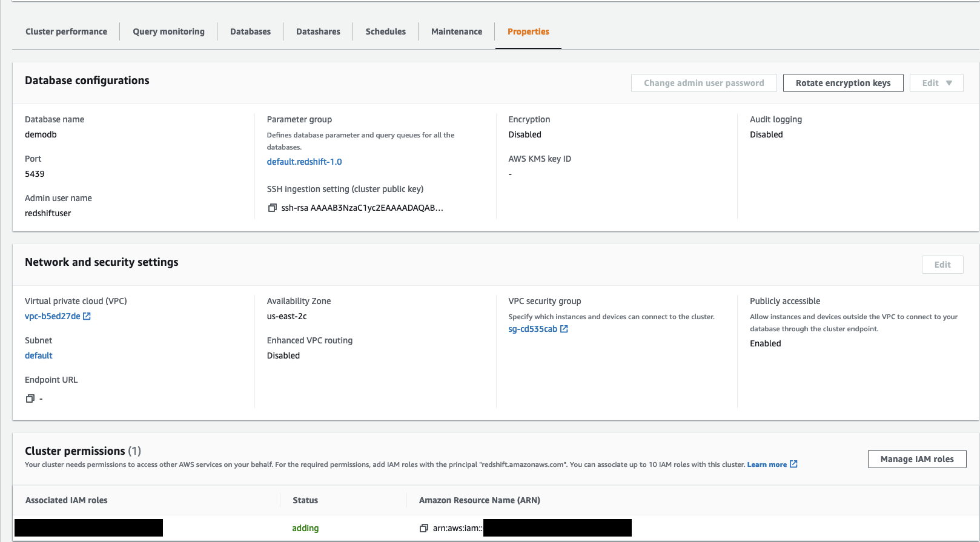Open external link icon beside Learn more

point(793,464)
